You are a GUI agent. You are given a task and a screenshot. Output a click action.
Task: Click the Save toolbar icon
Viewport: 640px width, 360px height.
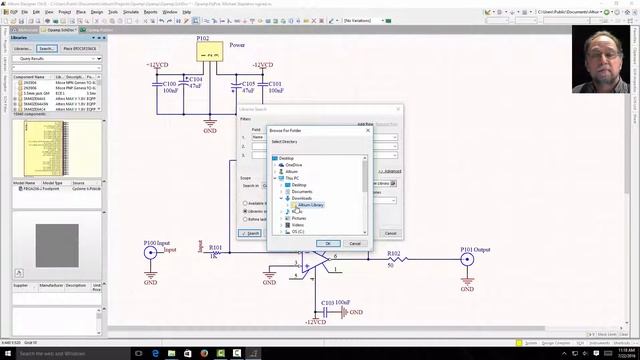point(21,21)
